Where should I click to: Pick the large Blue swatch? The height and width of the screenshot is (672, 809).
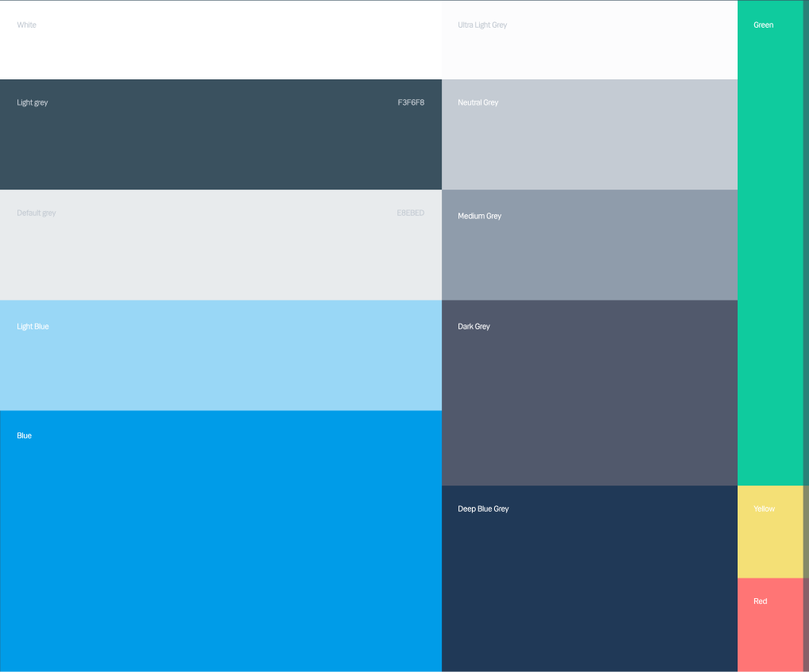click(x=220, y=541)
